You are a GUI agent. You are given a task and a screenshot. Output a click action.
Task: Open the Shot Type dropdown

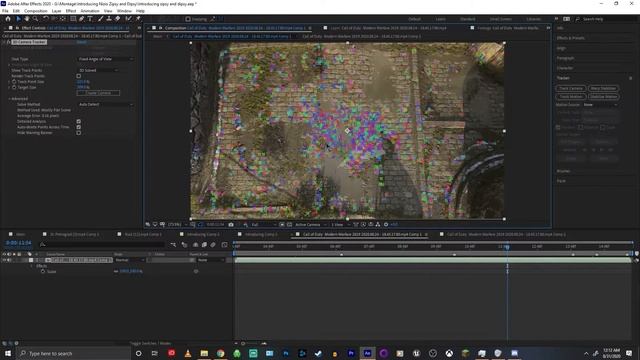coord(105,59)
